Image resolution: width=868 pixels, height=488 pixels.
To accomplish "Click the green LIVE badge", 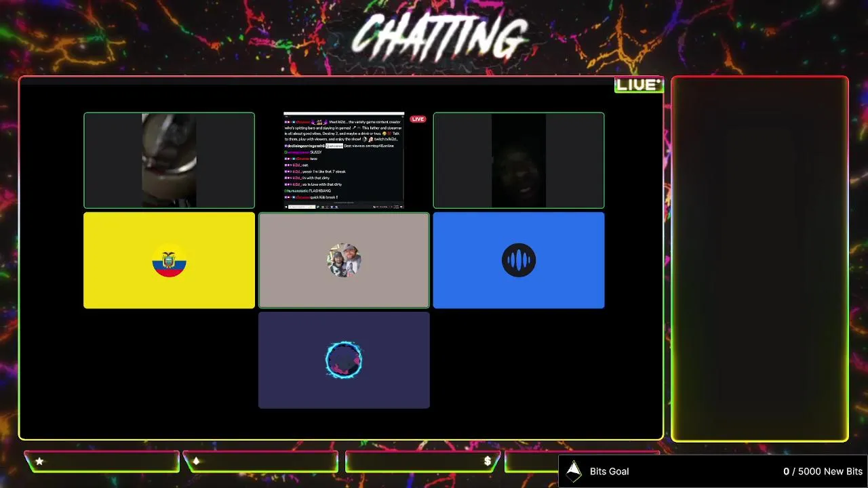I will [x=638, y=85].
